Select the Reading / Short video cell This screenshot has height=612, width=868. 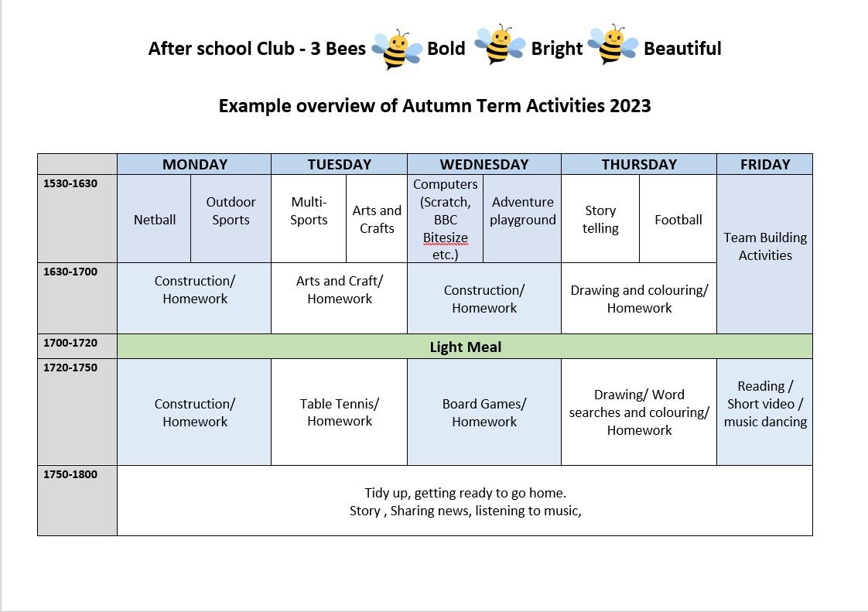[x=765, y=404]
